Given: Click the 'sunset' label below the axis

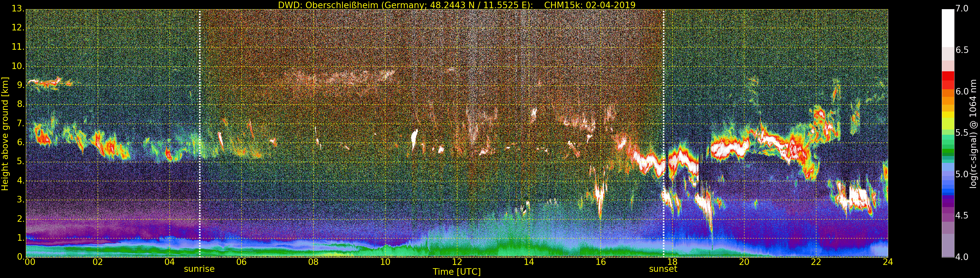Looking at the screenshot, I should pyautogui.click(x=663, y=269).
